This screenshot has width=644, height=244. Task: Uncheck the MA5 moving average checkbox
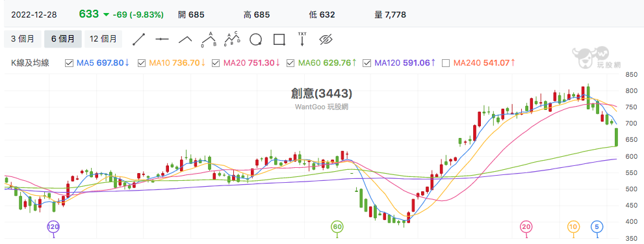pyautogui.click(x=70, y=63)
